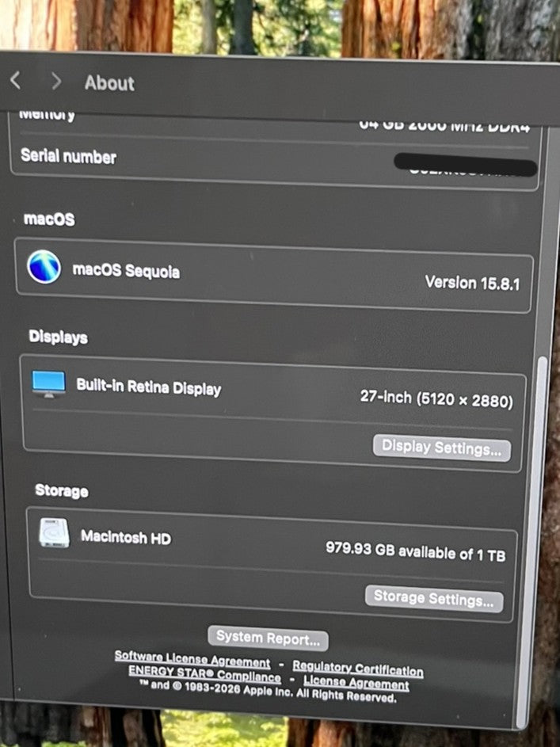Image resolution: width=560 pixels, height=747 pixels.
Task: Open the Software License Agreement link
Action: coord(192,659)
